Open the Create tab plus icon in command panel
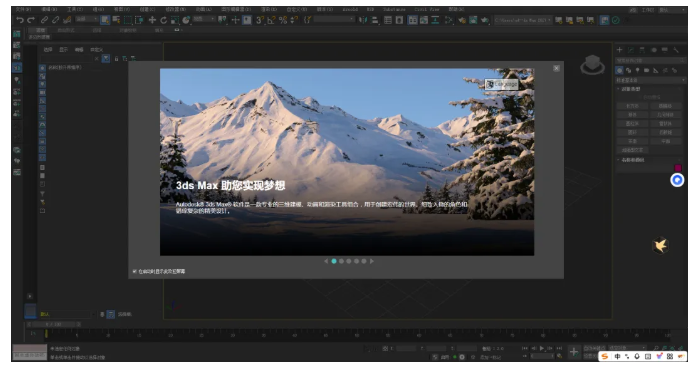 coord(620,50)
